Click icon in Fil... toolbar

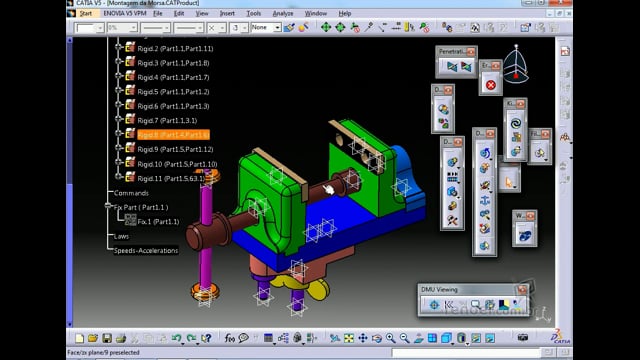[x=540, y=153]
